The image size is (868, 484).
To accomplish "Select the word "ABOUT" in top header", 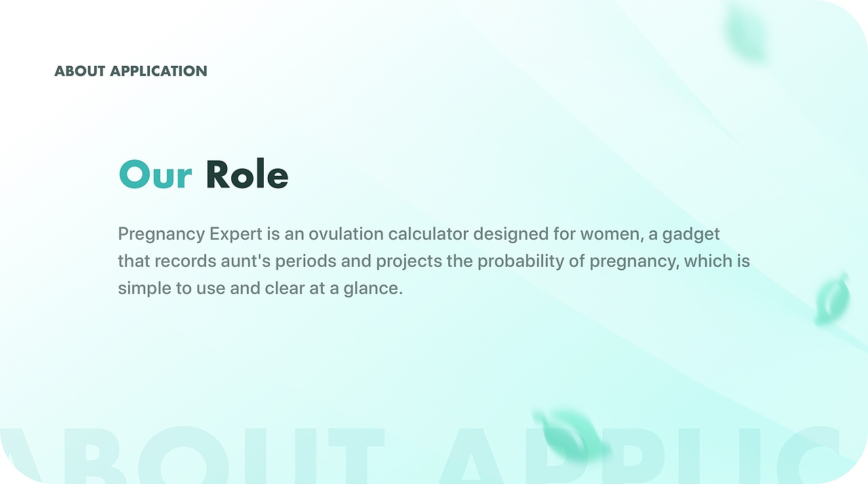I will pyautogui.click(x=80, y=71).
